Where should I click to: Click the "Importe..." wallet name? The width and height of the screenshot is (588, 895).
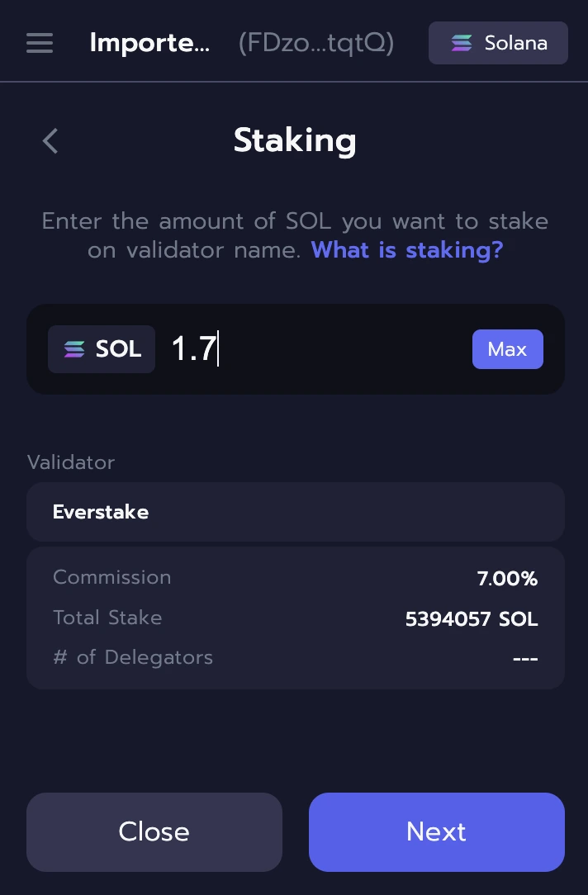(149, 43)
